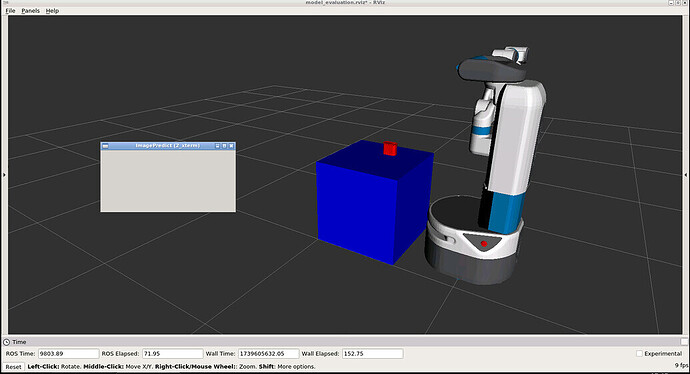This screenshot has width=690, height=374.
Task: Float the Time panel with corner button
Action: point(684,342)
